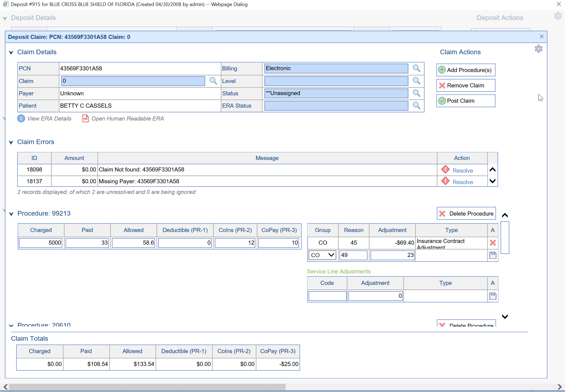The height and width of the screenshot is (392, 565).
Task: Click Add Procedure(s) button
Action: pyautogui.click(x=465, y=70)
